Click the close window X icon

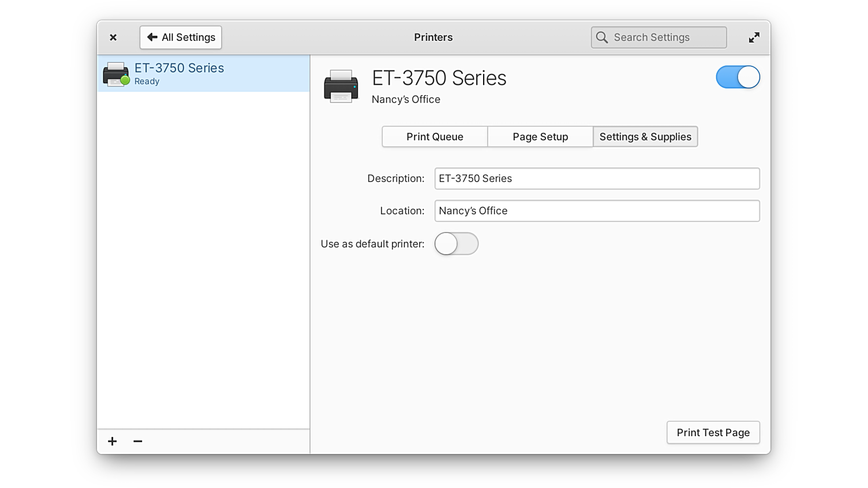(x=113, y=37)
